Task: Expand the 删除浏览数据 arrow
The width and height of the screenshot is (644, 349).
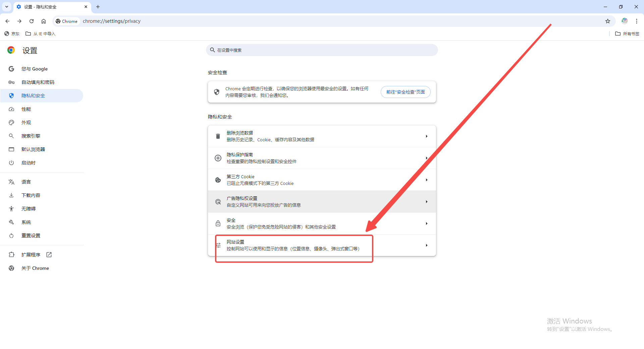Action: click(427, 136)
